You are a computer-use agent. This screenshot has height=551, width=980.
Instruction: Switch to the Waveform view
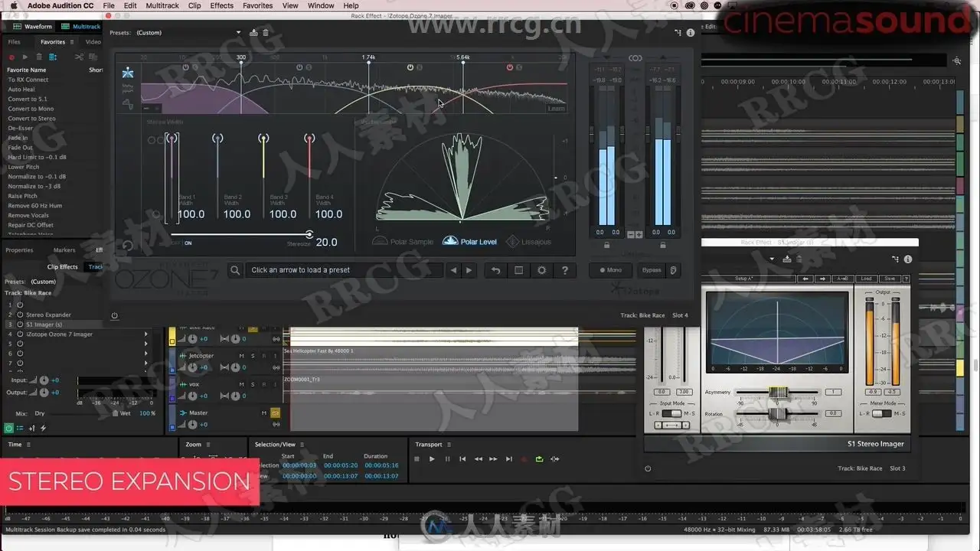(x=32, y=27)
